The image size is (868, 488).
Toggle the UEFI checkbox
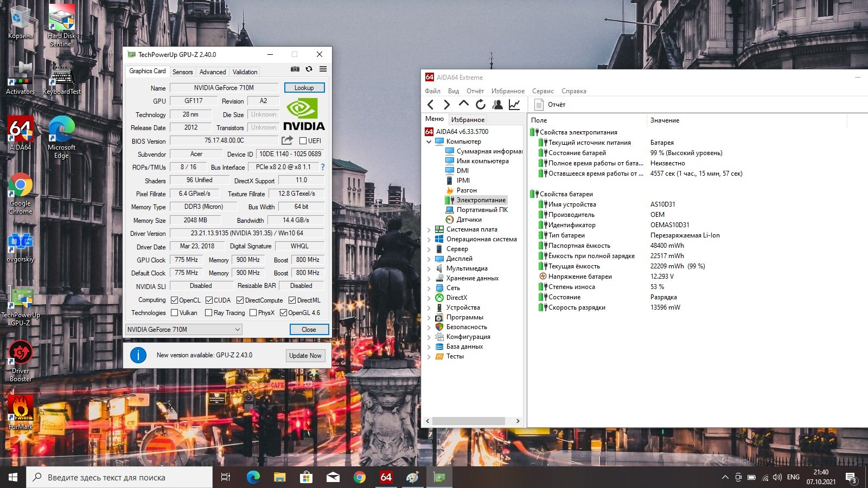click(x=303, y=141)
